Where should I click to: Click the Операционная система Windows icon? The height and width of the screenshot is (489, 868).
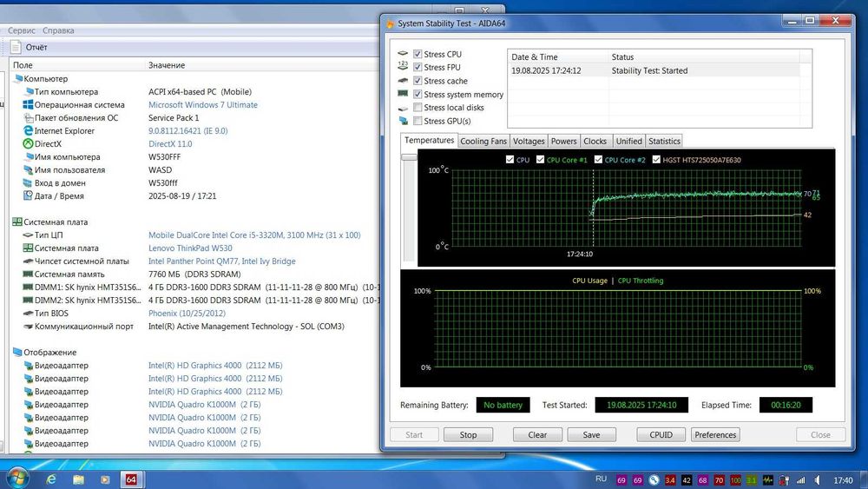tap(29, 105)
